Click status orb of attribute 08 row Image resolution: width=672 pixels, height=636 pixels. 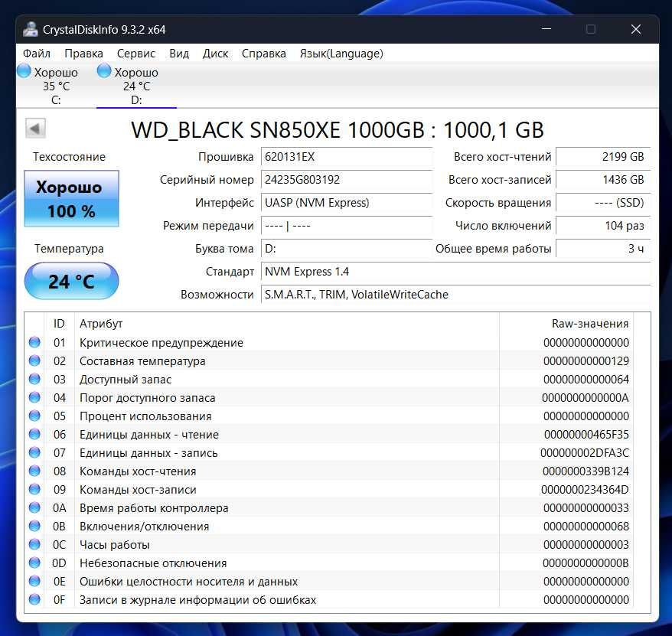pyautogui.click(x=34, y=471)
